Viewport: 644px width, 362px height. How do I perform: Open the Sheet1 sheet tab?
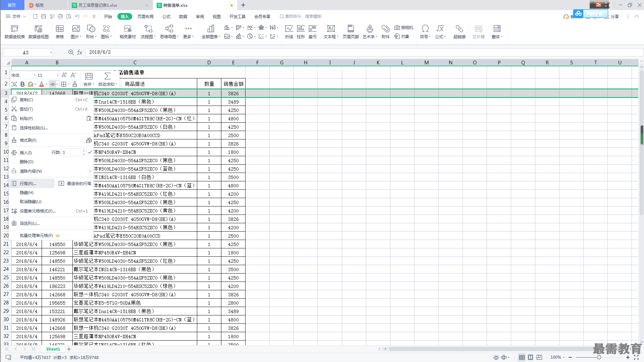click(x=53, y=349)
